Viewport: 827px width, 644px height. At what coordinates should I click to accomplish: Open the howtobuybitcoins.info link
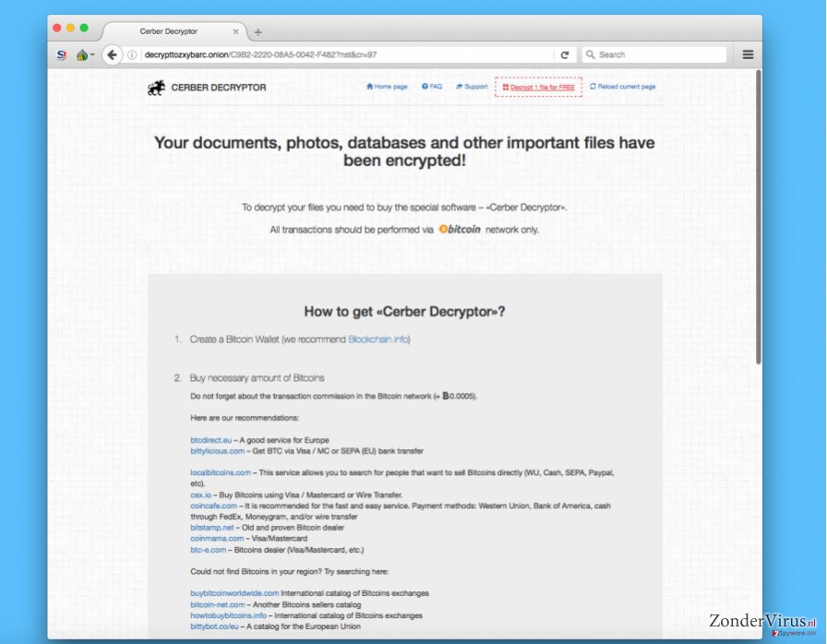[228, 615]
